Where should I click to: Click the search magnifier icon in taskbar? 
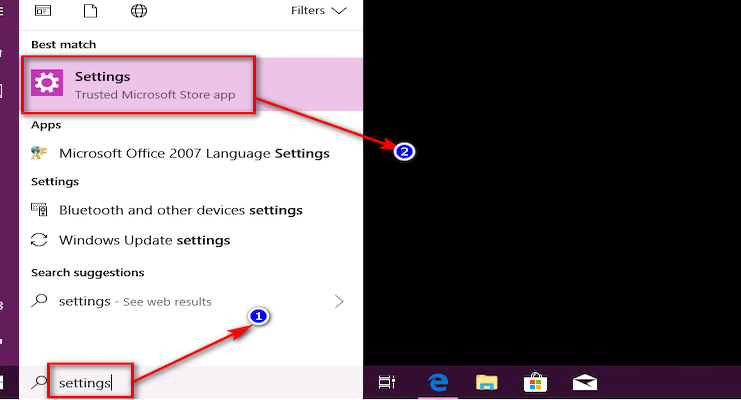(39, 382)
